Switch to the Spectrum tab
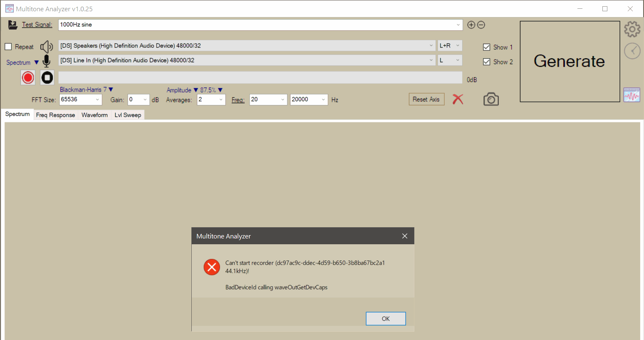This screenshot has height=340, width=644. click(x=17, y=114)
